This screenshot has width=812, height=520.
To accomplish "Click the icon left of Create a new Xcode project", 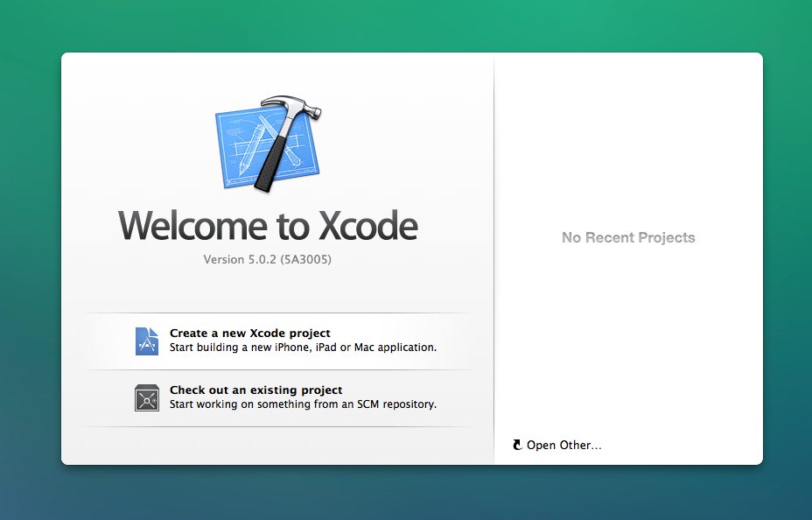I will point(146,341).
